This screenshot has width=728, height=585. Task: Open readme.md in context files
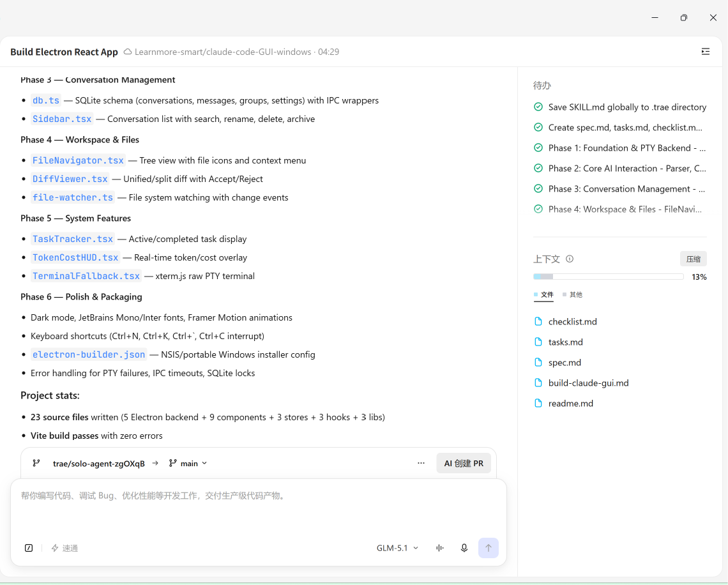tap(571, 403)
